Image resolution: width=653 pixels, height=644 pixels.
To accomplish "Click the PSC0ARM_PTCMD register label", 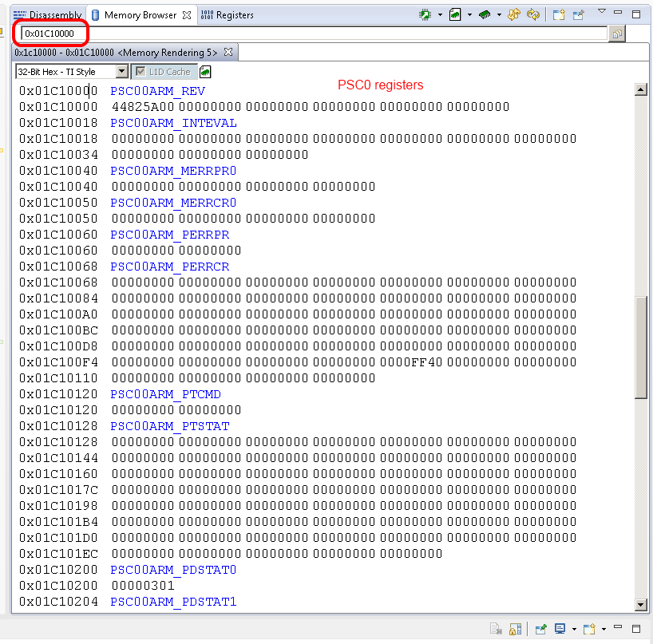I will point(165,394).
